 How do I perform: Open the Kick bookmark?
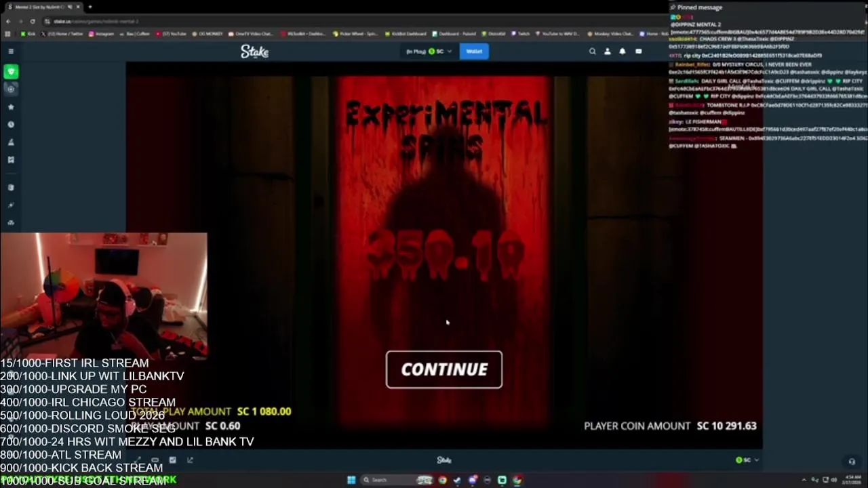pyautogui.click(x=28, y=33)
